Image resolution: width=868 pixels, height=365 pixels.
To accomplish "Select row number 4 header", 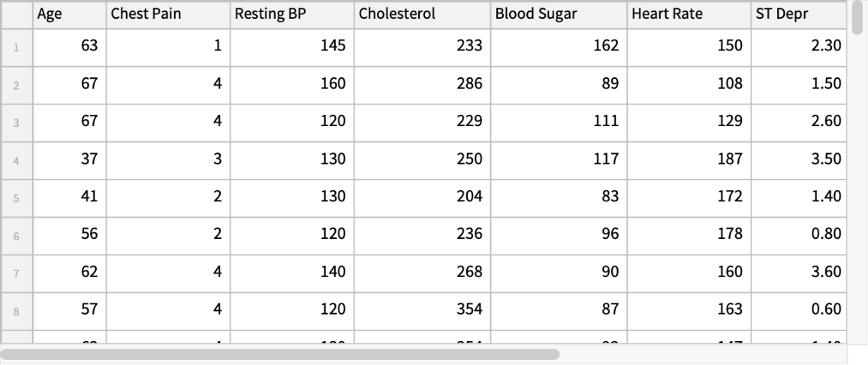I will click(16, 160).
